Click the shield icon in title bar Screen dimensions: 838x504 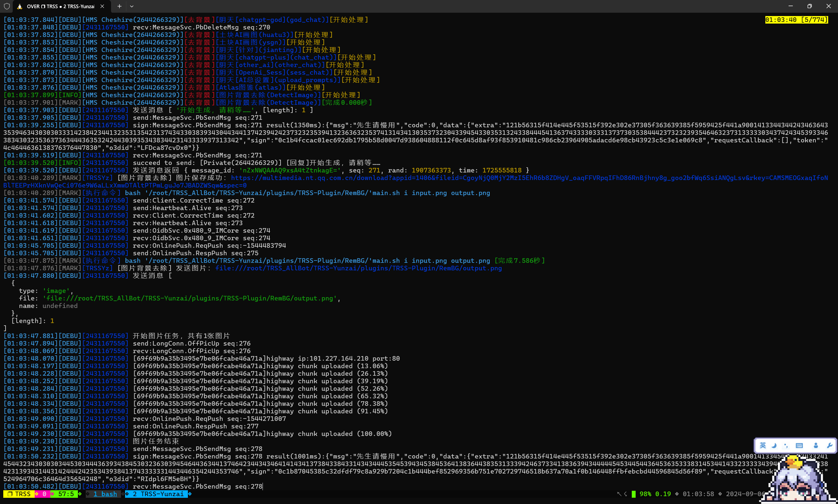[x=7, y=6]
